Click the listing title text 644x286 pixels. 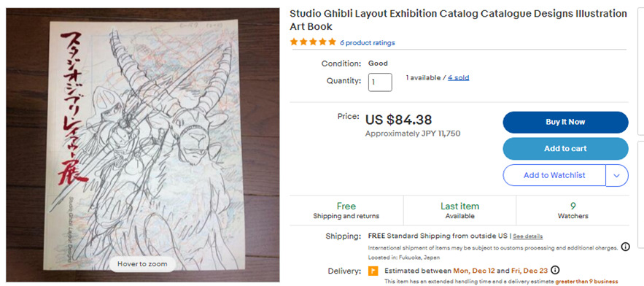pos(458,20)
